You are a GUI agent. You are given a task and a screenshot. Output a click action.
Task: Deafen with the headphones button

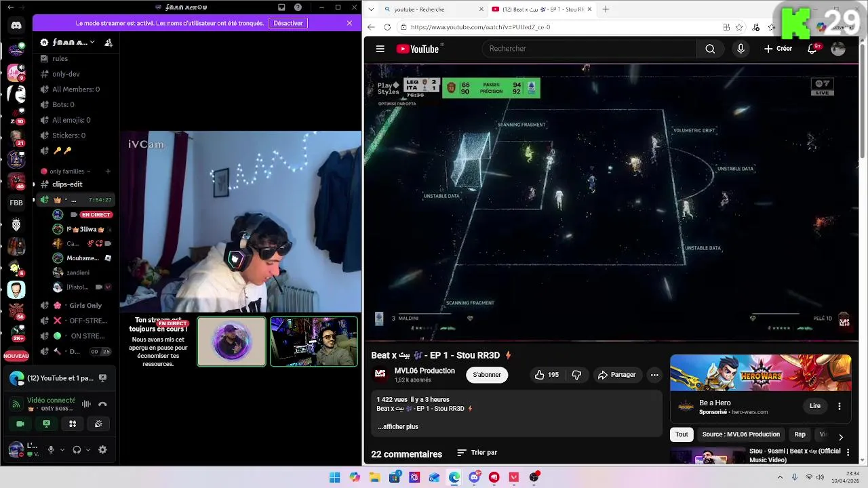click(77, 449)
